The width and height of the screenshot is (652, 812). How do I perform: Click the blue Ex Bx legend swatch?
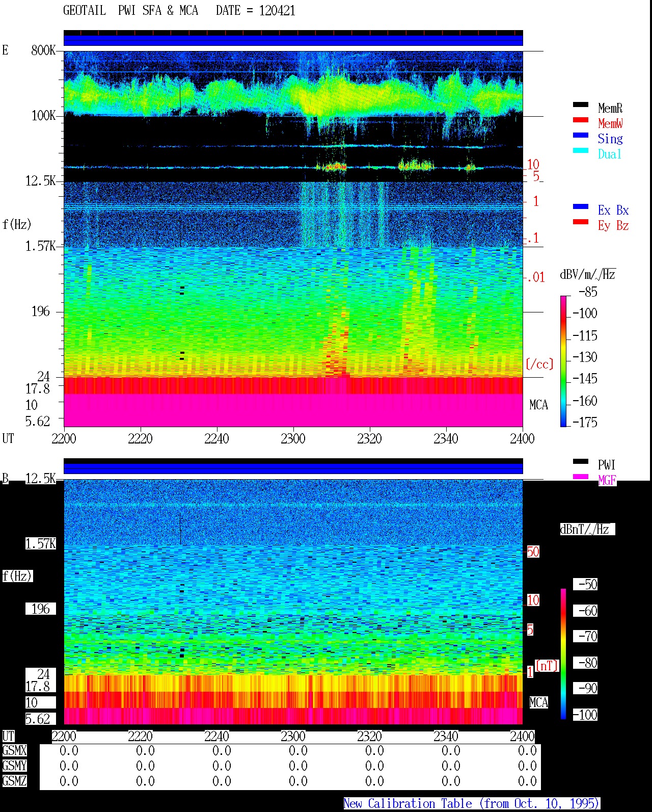click(x=580, y=206)
